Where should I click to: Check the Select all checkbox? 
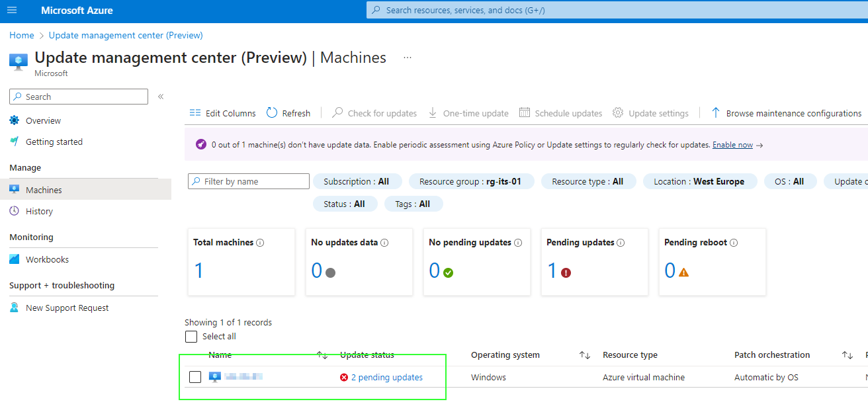click(x=191, y=337)
